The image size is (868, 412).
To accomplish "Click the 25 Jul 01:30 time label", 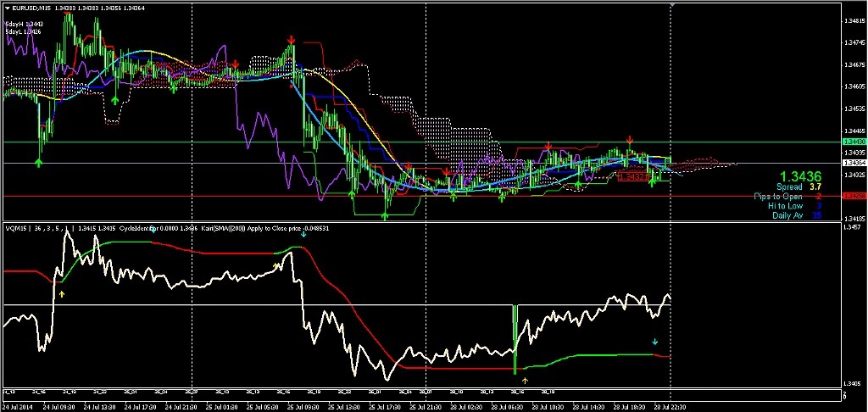I will [221, 407].
